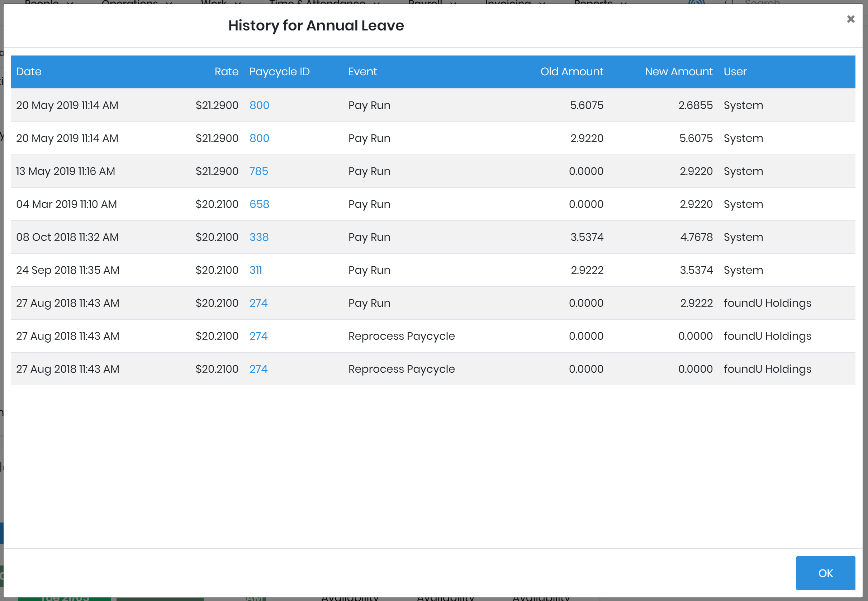Select the 13 May 2019 11:16 AM date cell
Viewport: 868px width, 601px height.
[66, 171]
